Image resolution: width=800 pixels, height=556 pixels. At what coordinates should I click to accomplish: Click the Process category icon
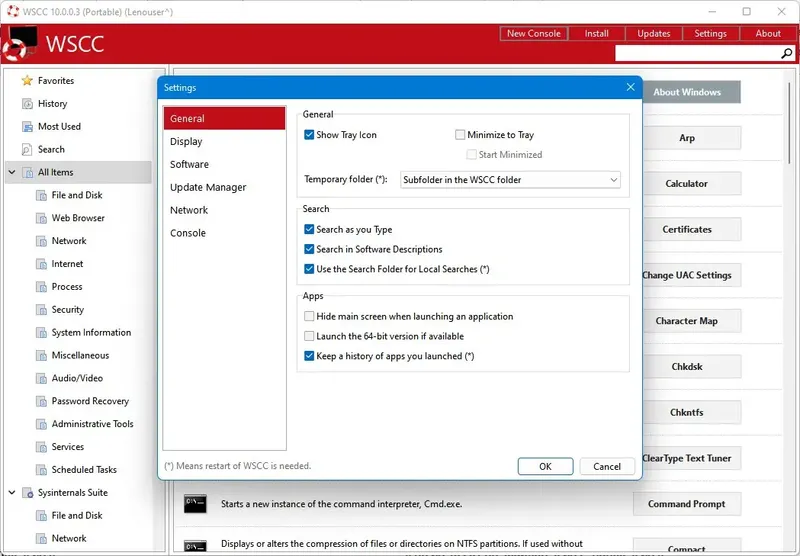[x=41, y=287]
